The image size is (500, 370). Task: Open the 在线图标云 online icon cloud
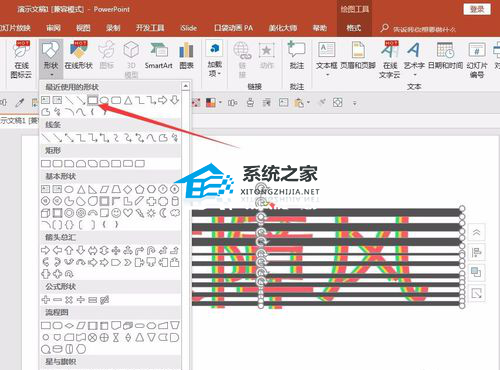pyautogui.click(x=21, y=59)
